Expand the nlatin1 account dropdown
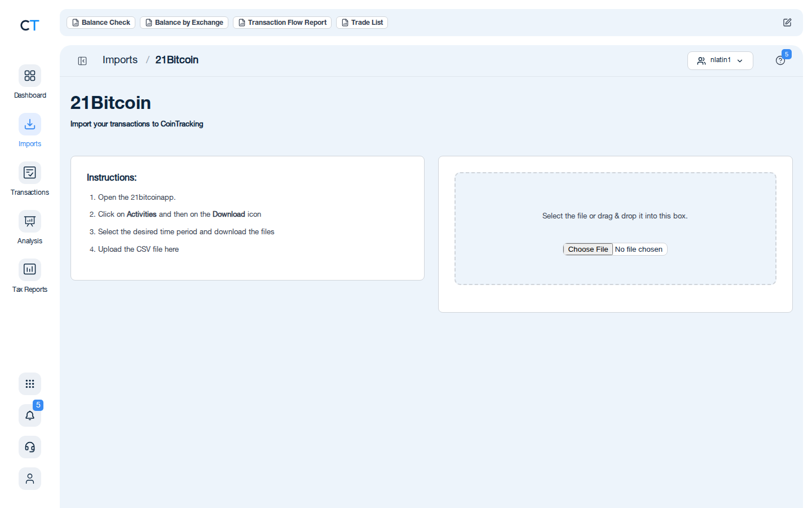Image resolution: width=812 pixels, height=508 pixels. point(720,60)
